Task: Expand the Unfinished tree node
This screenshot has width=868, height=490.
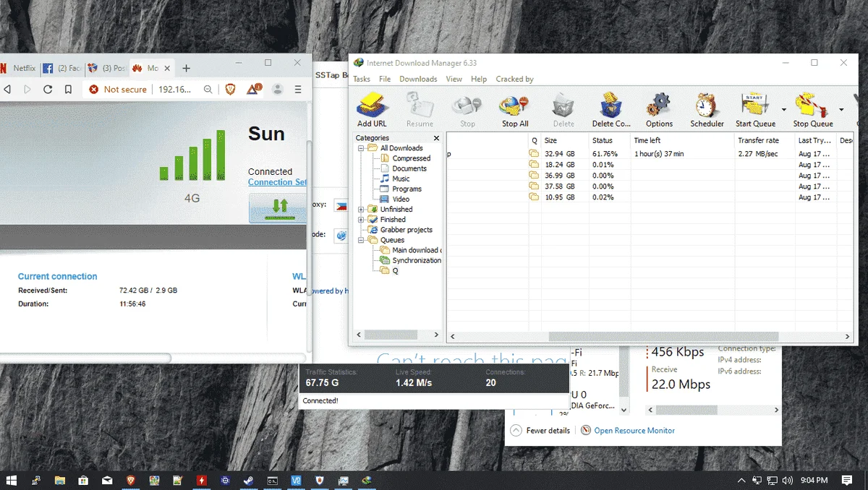Action: pos(361,210)
